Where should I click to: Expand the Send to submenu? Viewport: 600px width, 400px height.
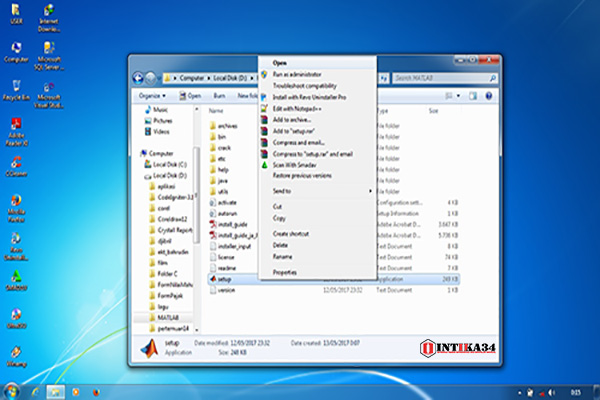[x=318, y=191]
